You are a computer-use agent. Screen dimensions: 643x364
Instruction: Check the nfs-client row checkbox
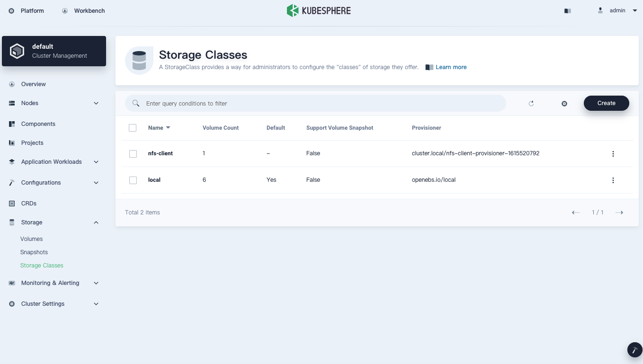(133, 153)
